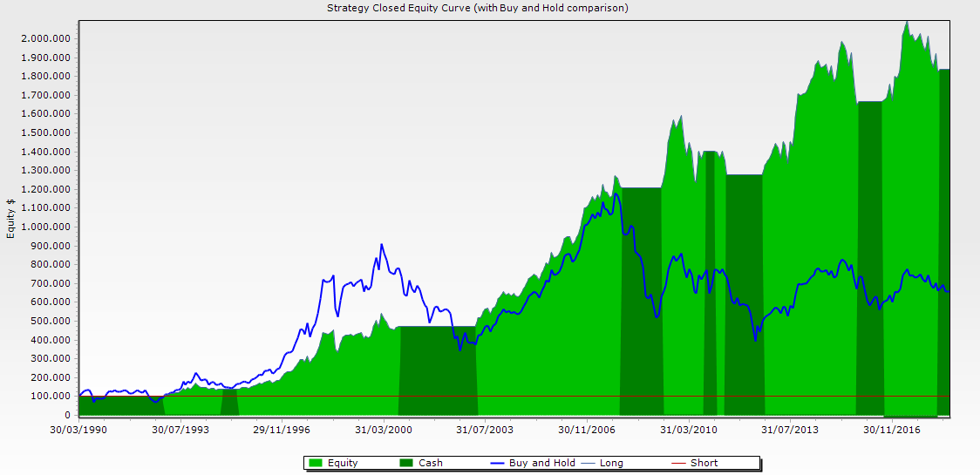Select the 1.000.000 y-axis label
The image size is (980, 475).
tap(49, 227)
